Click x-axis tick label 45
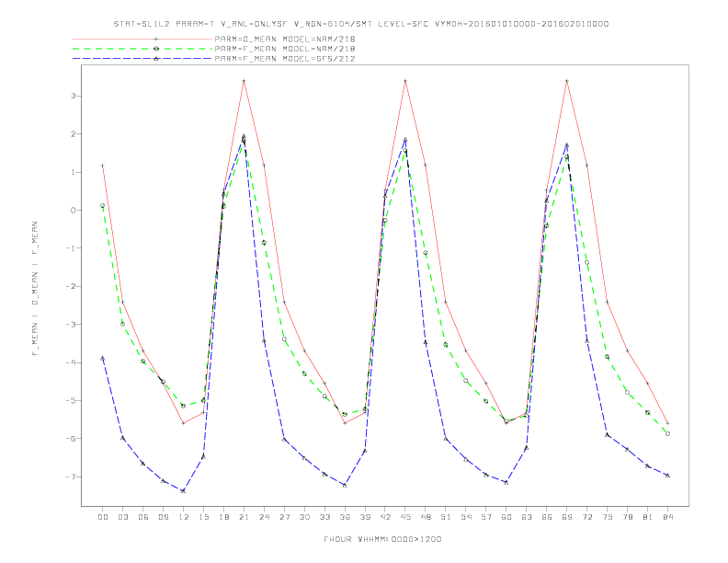Image resolution: width=728 pixels, height=563 pixels. (x=405, y=517)
